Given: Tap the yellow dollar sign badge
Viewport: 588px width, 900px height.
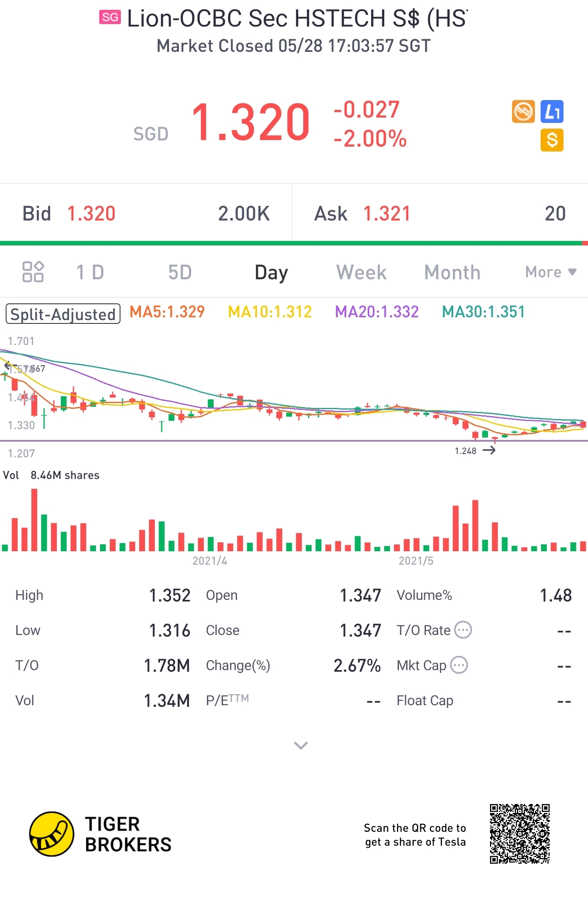Looking at the screenshot, I should (x=552, y=140).
